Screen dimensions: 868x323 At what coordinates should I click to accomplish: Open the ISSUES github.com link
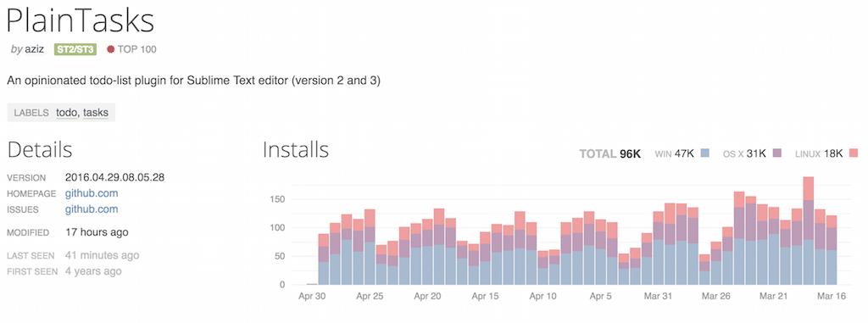(92, 209)
